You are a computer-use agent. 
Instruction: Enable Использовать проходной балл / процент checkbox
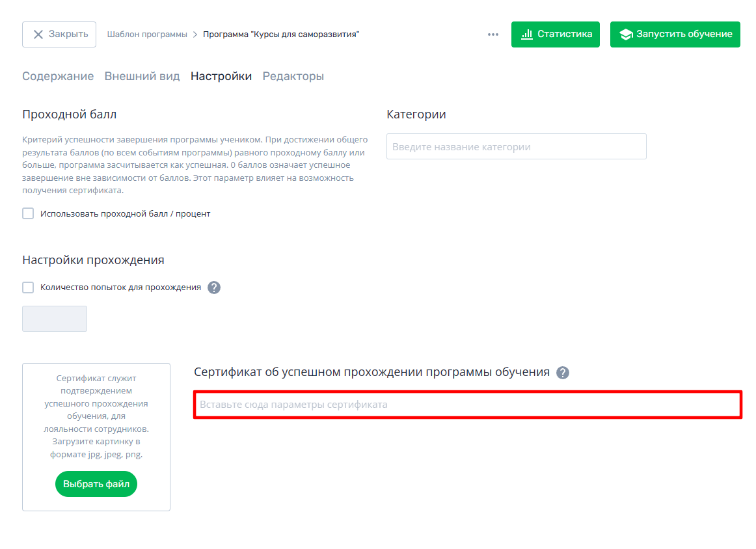(28, 213)
